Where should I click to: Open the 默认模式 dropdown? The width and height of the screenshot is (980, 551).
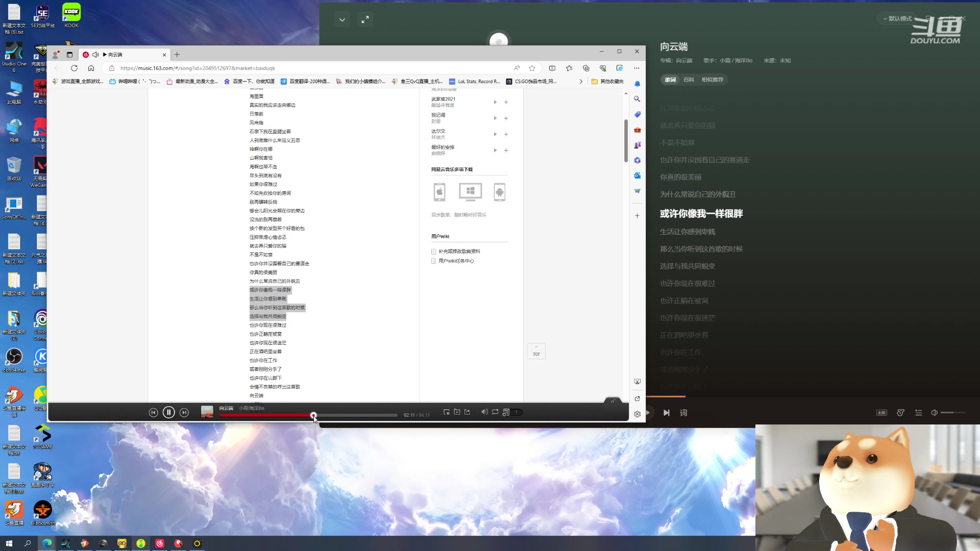[x=897, y=18]
